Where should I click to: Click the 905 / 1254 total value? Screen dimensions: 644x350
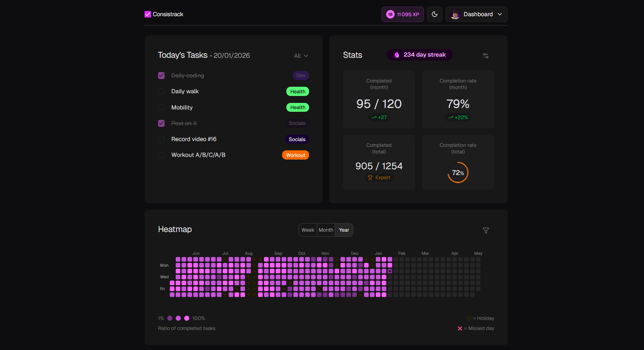point(379,166)
